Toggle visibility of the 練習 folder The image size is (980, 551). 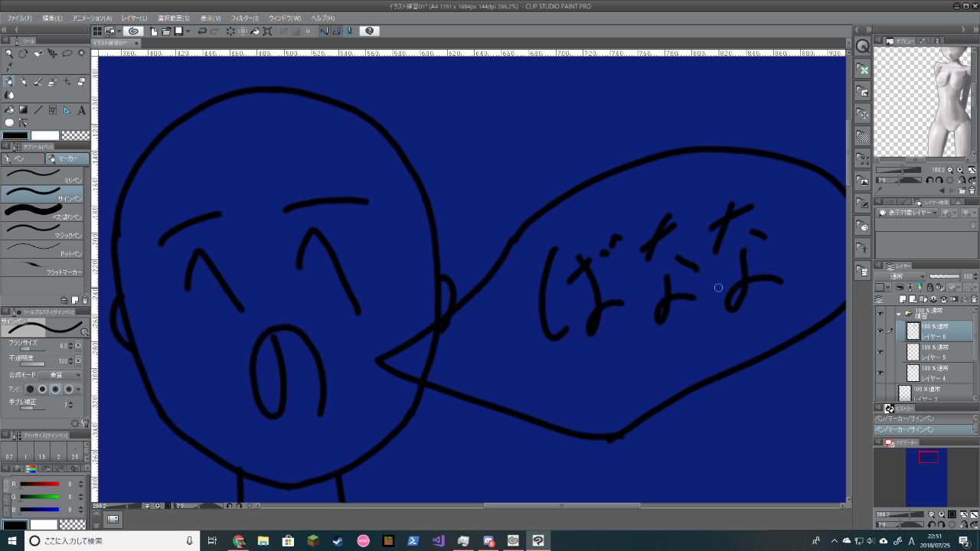click(880, 313)
